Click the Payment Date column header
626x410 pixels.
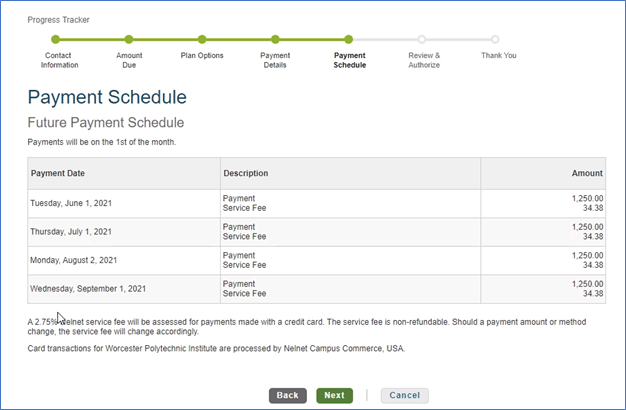click(124, 173)
